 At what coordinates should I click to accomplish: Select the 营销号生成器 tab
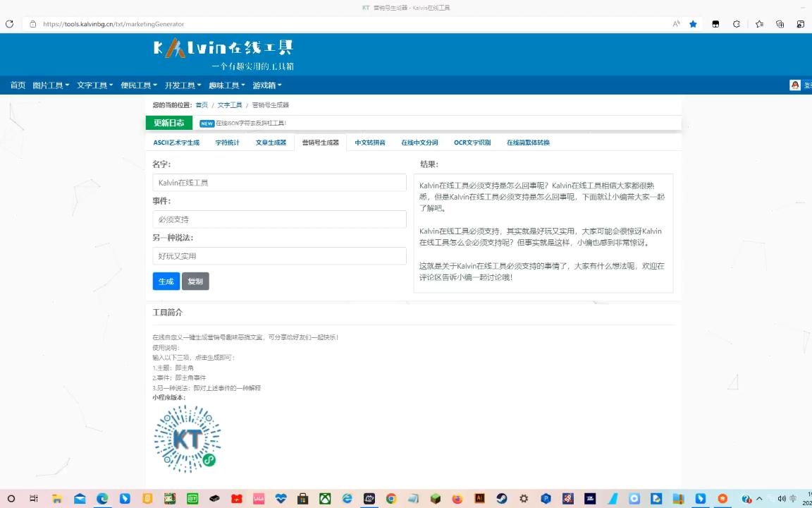[321, 143]
